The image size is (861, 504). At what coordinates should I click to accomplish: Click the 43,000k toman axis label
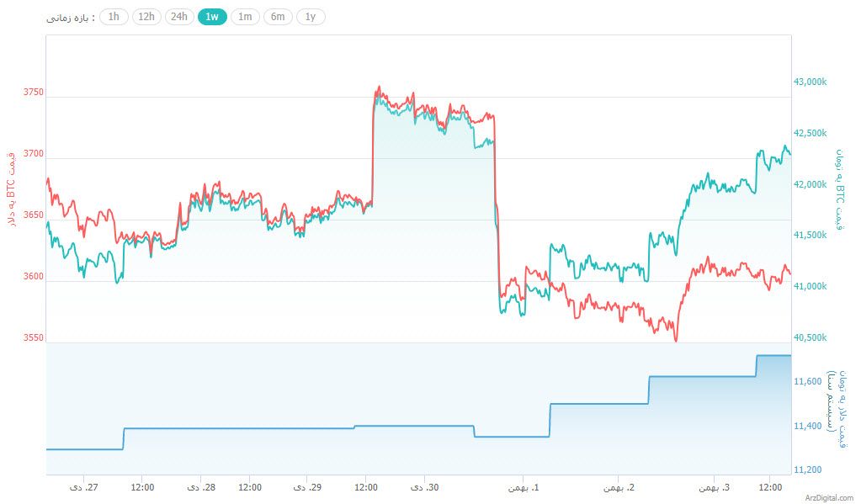pyautogui.click(x=811, y=82)
